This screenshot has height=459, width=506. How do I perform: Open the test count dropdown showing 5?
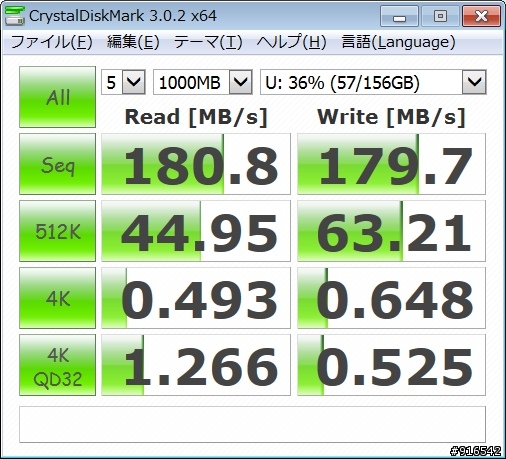123,82
